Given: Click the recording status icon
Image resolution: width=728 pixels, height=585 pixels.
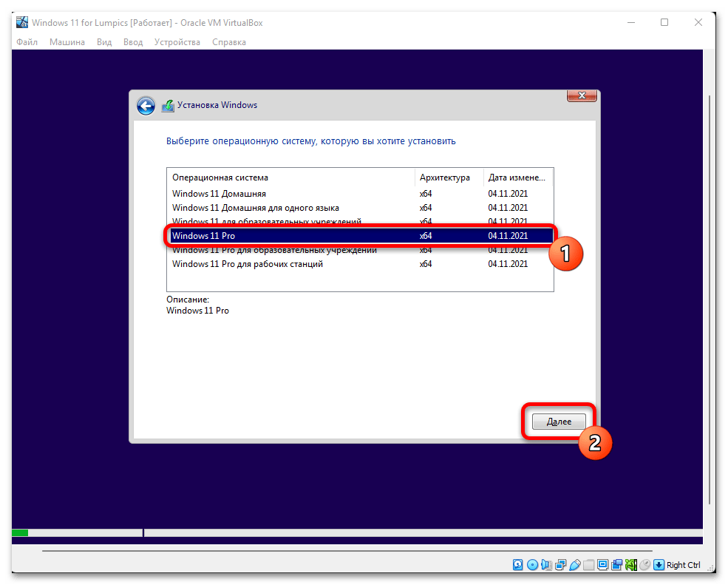Looking at the screenshot, I should click(616, 565).
